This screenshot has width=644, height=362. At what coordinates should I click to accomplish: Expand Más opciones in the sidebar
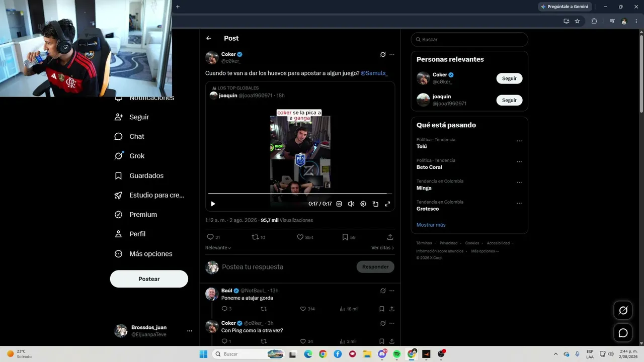(x=143, y=254)
